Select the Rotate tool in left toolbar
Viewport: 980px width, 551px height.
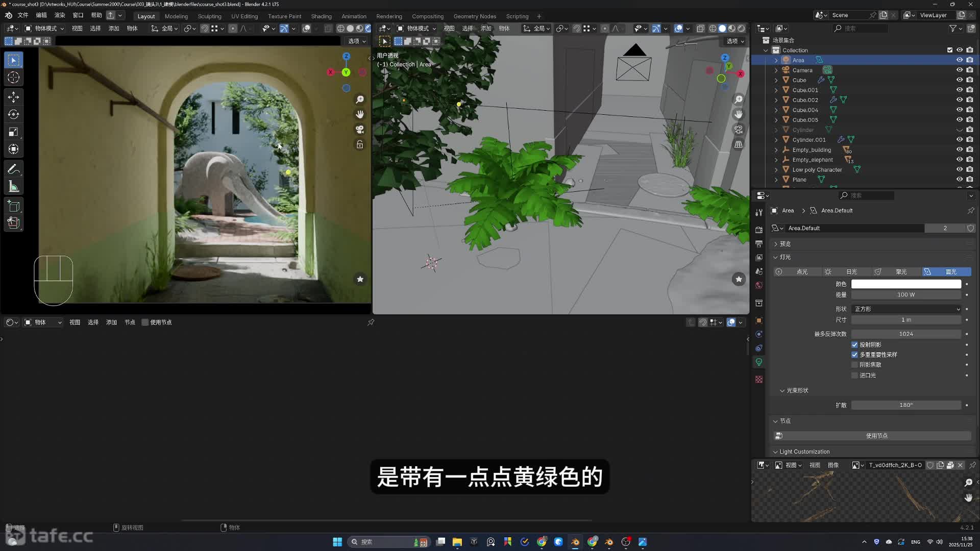tap(14, 114)
